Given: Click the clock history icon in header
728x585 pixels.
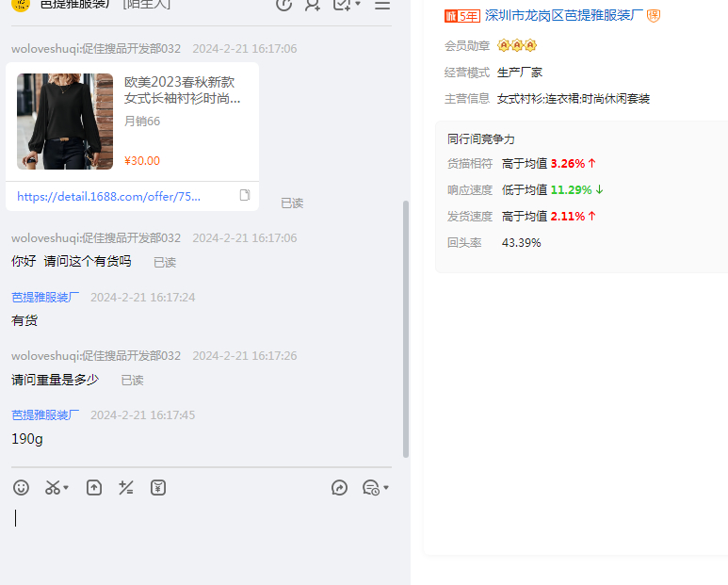Looking at the screenshot, I should click(x=283, y=5).
